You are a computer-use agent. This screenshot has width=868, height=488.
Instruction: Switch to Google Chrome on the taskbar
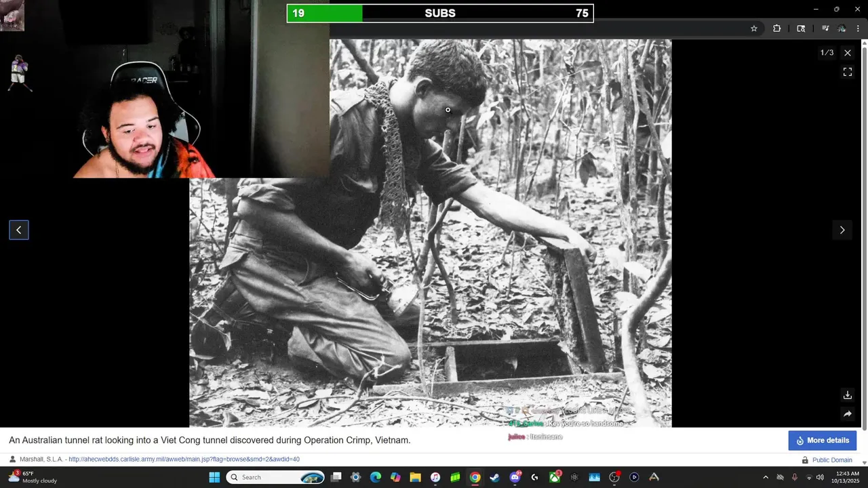pyautogui.click(x=475, y=477)
